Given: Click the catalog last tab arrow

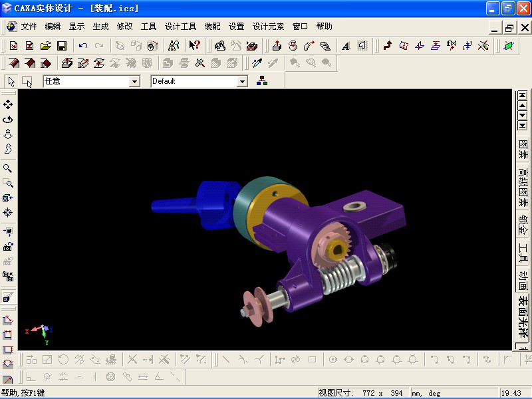Looking at the screenshot, I should [x=522, y=126].
